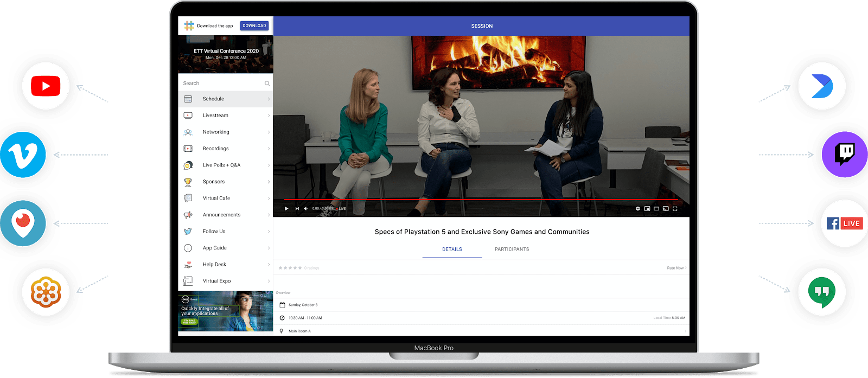Open the Help Desk menu label
The image size is (868, 378).
[214, 265]
